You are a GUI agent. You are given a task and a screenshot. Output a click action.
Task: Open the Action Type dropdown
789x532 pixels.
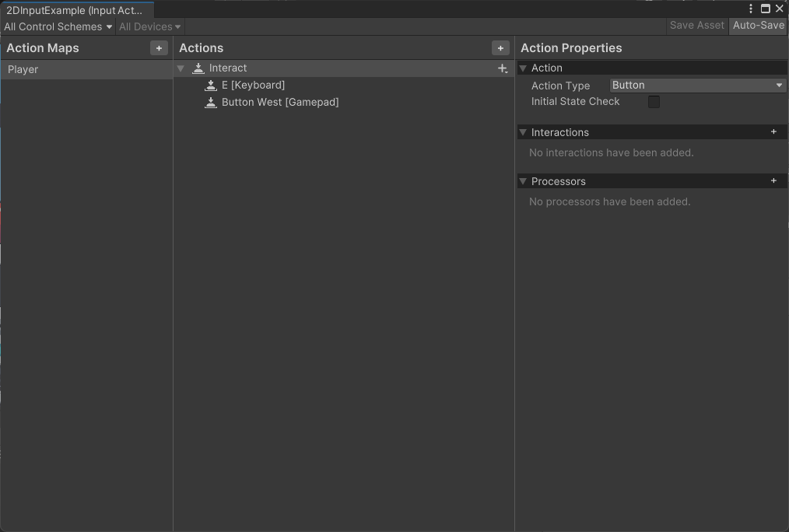click(x=697, y=86)
